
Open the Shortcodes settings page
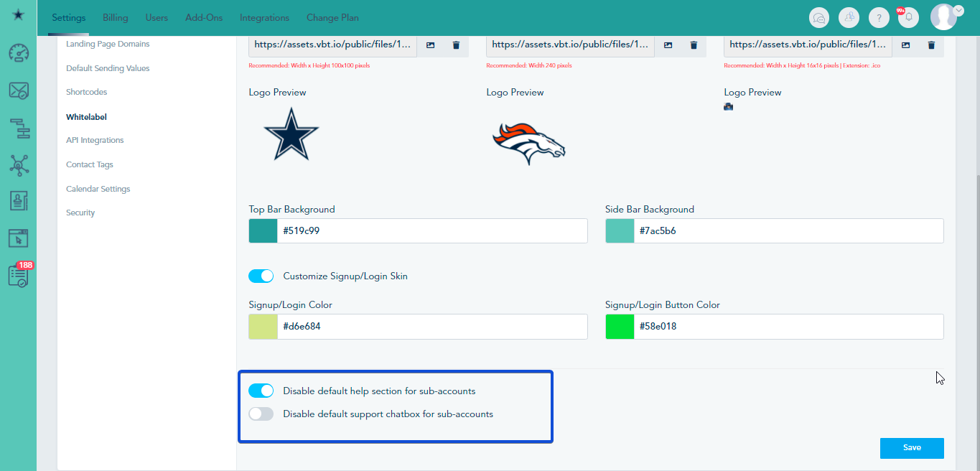click(86, 92)
